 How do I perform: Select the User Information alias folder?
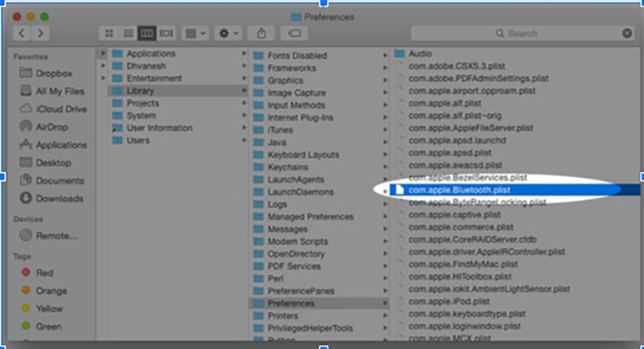coord(153,128)
